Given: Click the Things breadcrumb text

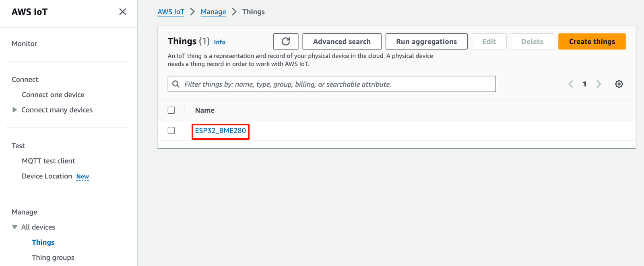Looking at the screenshot, I should coord(254,12).
